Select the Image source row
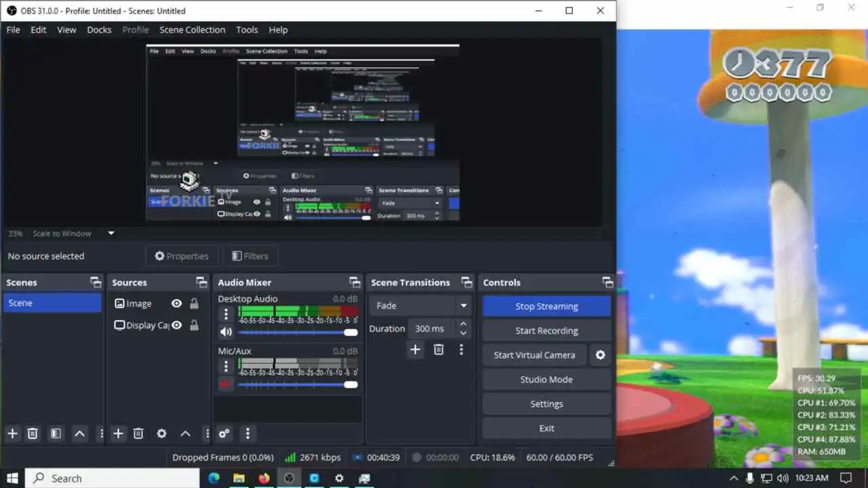 pyautogui.click(x=157, y=304)
